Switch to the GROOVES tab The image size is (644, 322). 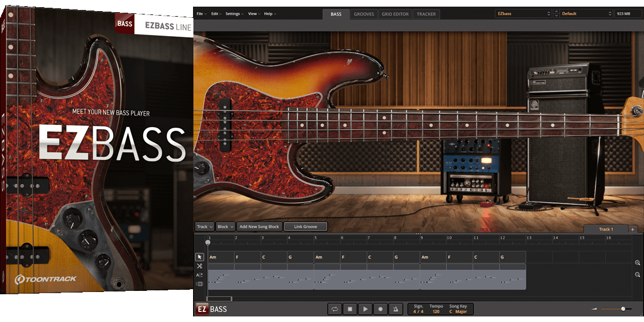364,14
